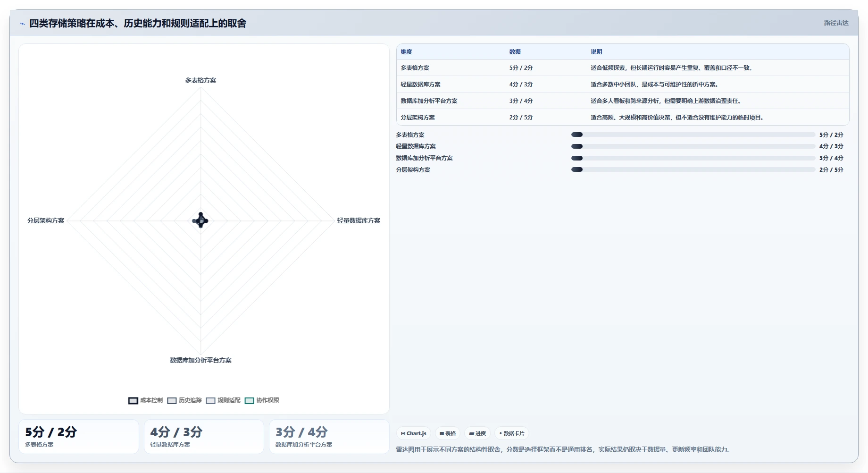Click the 2分 / 5分 value beside progress bar
The height and width of the screenshot is (473, 868).
[x=831, y=170]
